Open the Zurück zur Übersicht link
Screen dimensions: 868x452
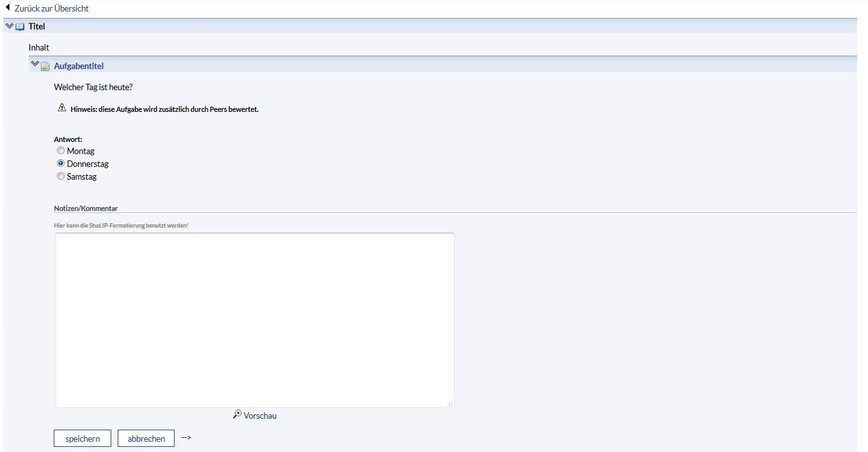[52, 8]
